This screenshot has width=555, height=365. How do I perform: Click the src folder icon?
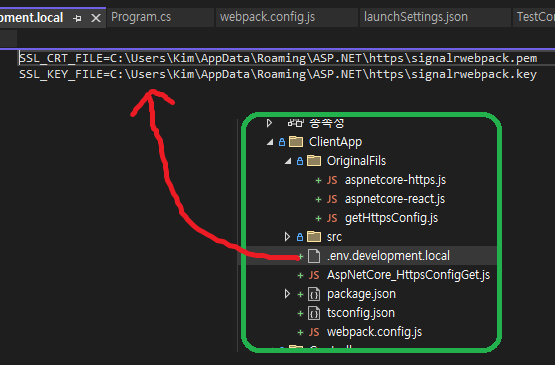314,236
